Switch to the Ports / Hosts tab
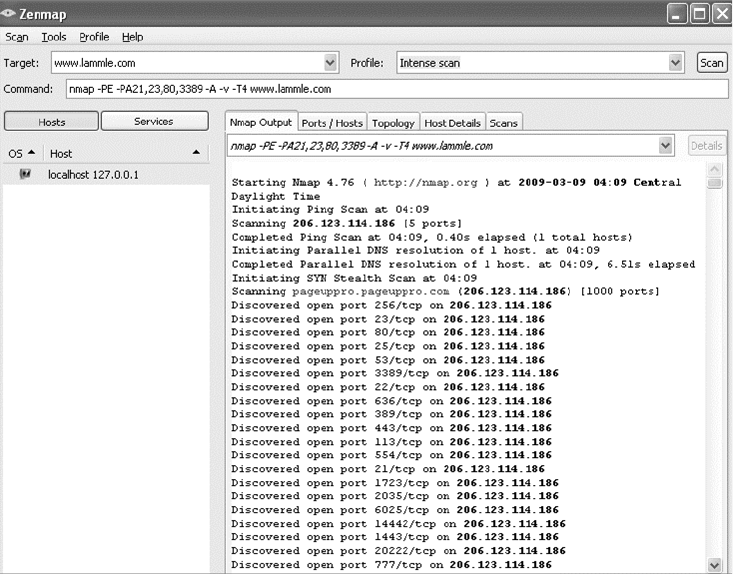This screenshot has height=574, width=733. click(332, 123)
